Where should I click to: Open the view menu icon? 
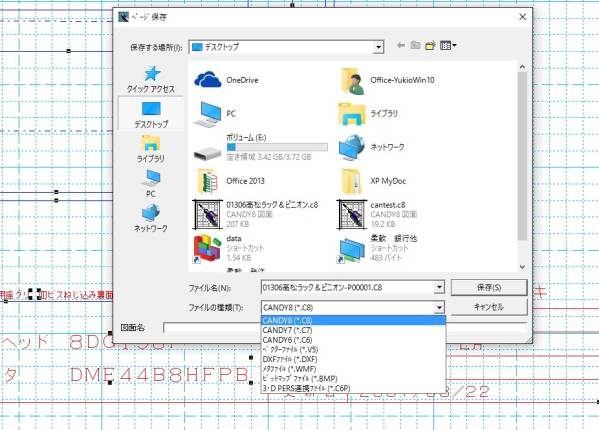pyautogui.click(x=448, y=45)
